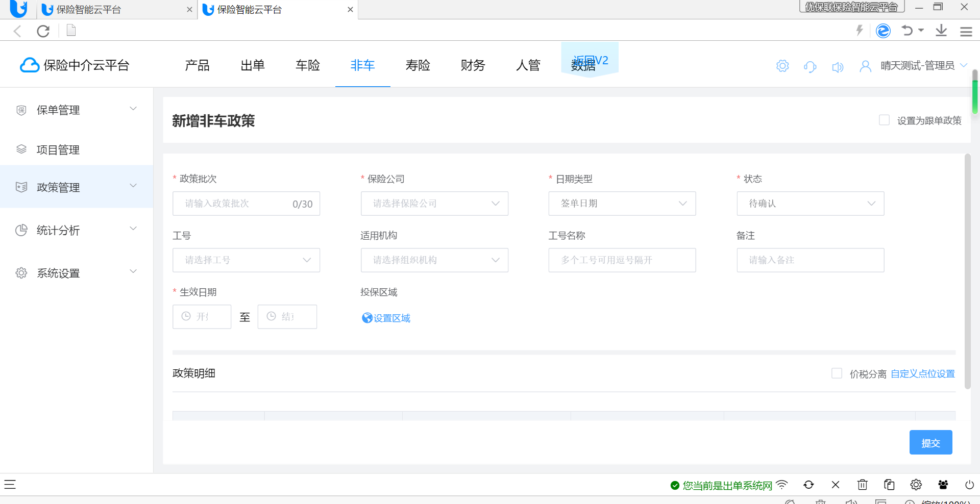Click the bottom-bar sync refresh icon
The image size is (980, 504).
pos(808,485)
